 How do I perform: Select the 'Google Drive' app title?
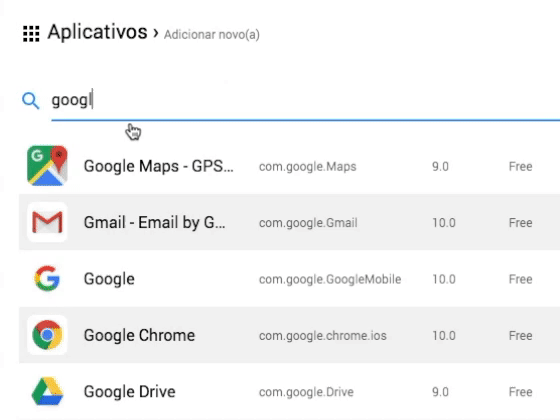[129, 392]
